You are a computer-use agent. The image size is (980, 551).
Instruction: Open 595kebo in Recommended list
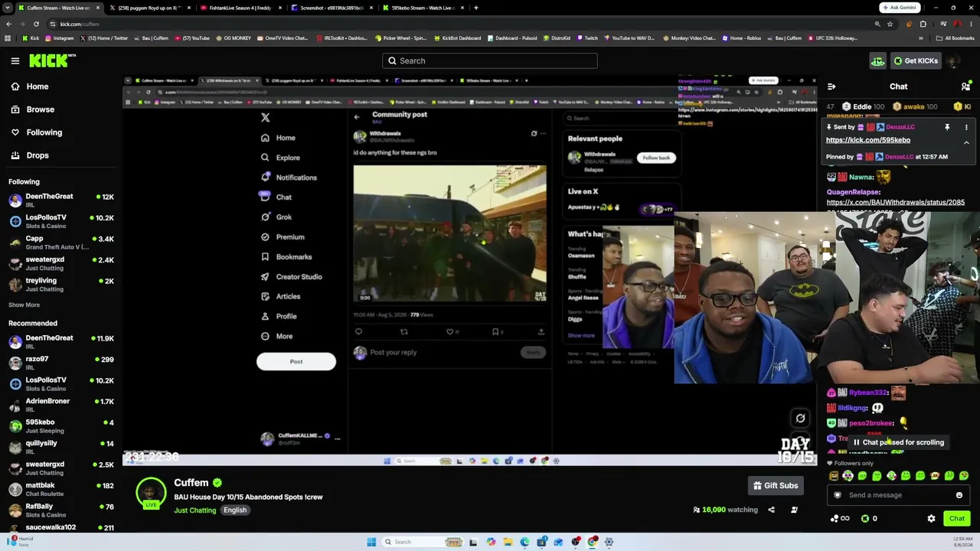point(61,425)
